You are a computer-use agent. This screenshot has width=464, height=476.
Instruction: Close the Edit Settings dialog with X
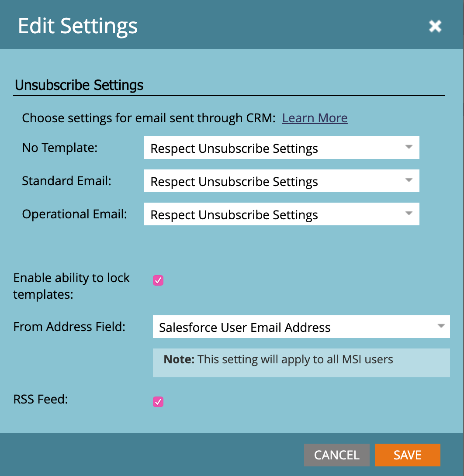click(435, 26)
